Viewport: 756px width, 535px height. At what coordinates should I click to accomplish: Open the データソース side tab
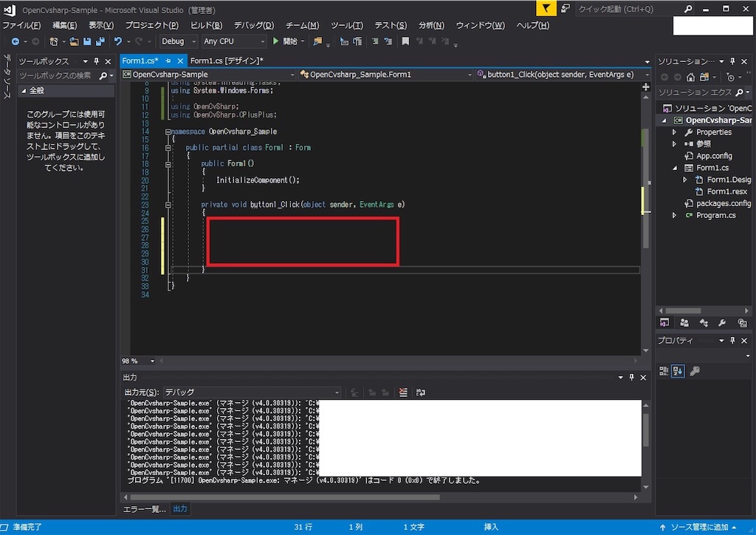[7, 76]
